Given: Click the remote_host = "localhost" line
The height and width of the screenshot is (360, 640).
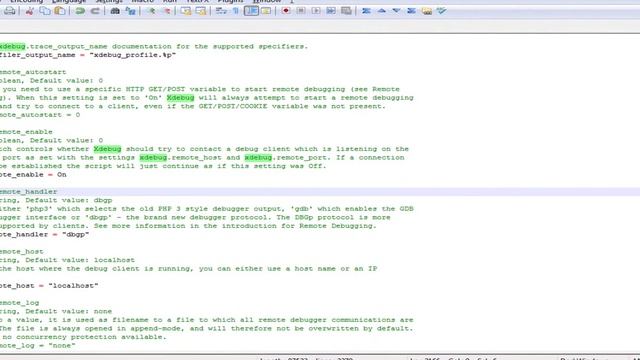Looking at the screenshot, I should point(49,286).
